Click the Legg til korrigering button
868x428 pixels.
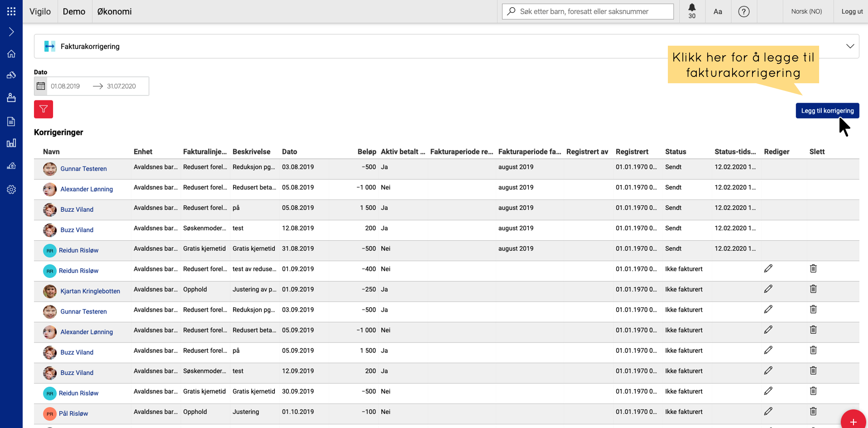pos(827,111)
